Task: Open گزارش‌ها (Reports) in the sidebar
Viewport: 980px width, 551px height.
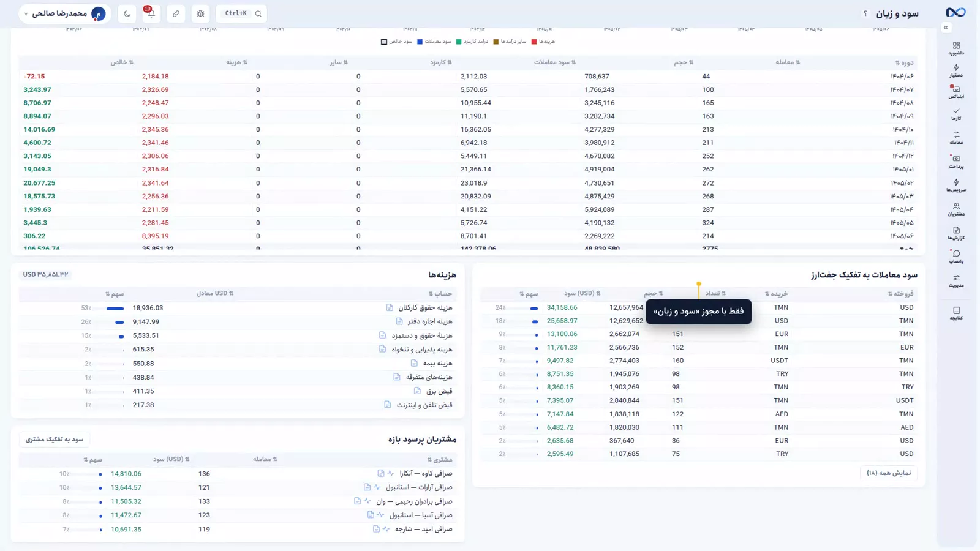Action: 956,233
